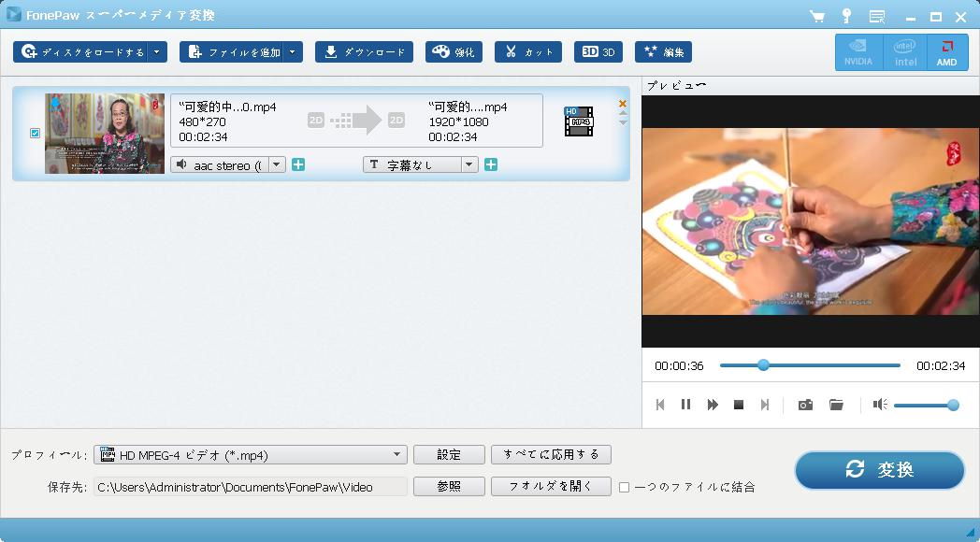Click Apply to All (すべてに応用する) button
The height and width of the screenshot is (542, 980).
click(x=552, y=454)
